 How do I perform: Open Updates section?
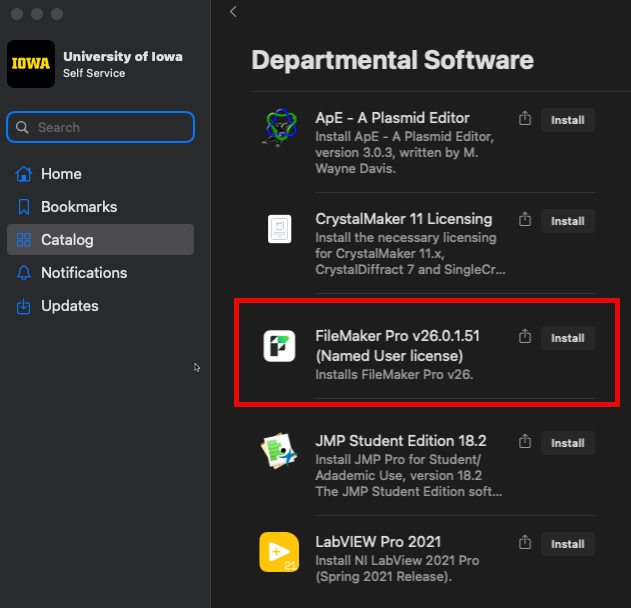(x=101, y=306)
